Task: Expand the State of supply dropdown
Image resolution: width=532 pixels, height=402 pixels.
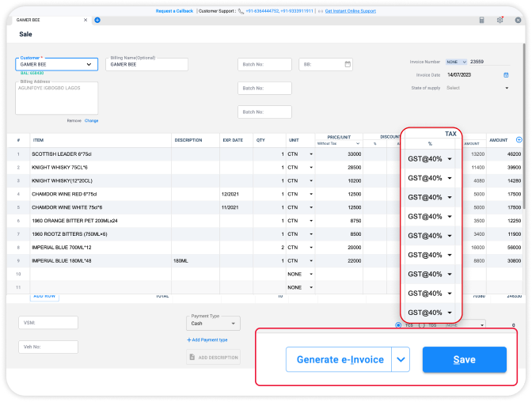Action: coord(507,88)
